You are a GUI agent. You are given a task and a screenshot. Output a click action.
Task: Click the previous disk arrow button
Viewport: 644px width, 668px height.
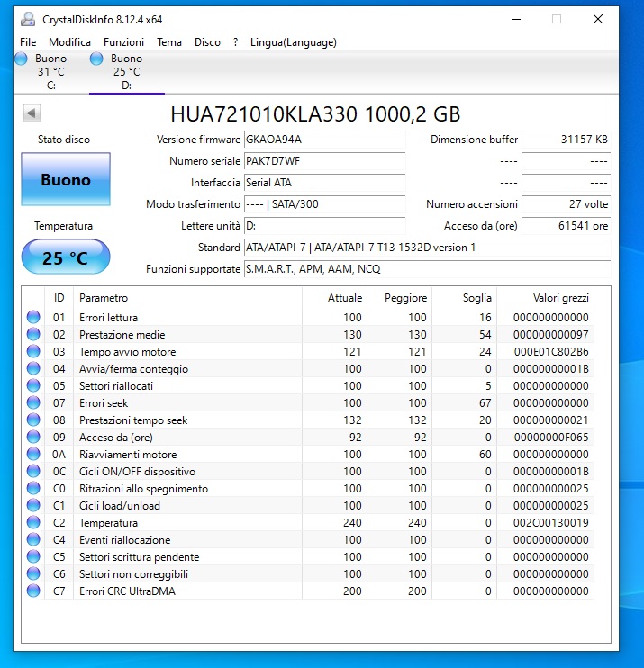click(32, 113)
